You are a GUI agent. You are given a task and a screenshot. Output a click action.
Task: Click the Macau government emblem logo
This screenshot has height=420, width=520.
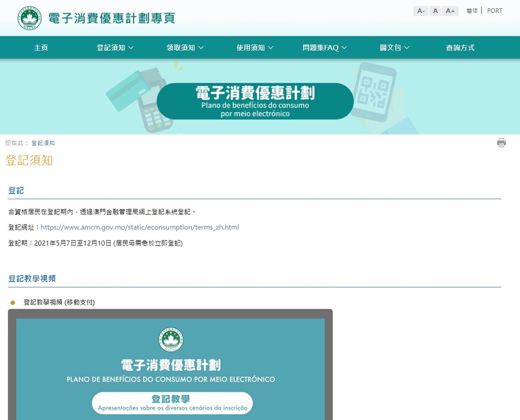click(x=30, y=18)
